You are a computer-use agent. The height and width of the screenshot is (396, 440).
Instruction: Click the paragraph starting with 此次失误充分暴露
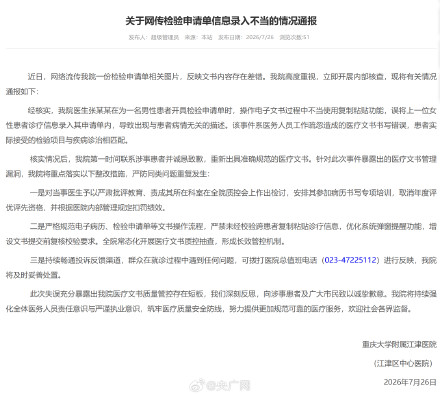pos(221,301)
